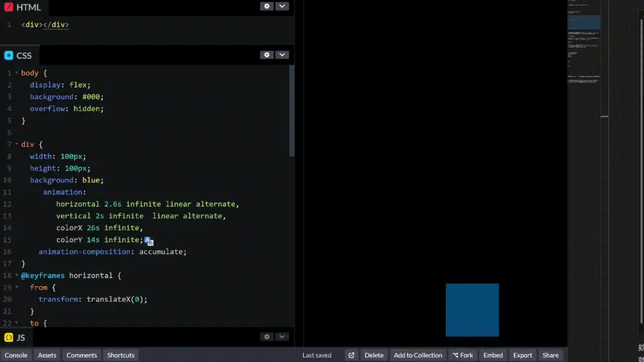Click the HTML panel logo icon
Screen dimensions: 644x362
click(x=9, y=7)
